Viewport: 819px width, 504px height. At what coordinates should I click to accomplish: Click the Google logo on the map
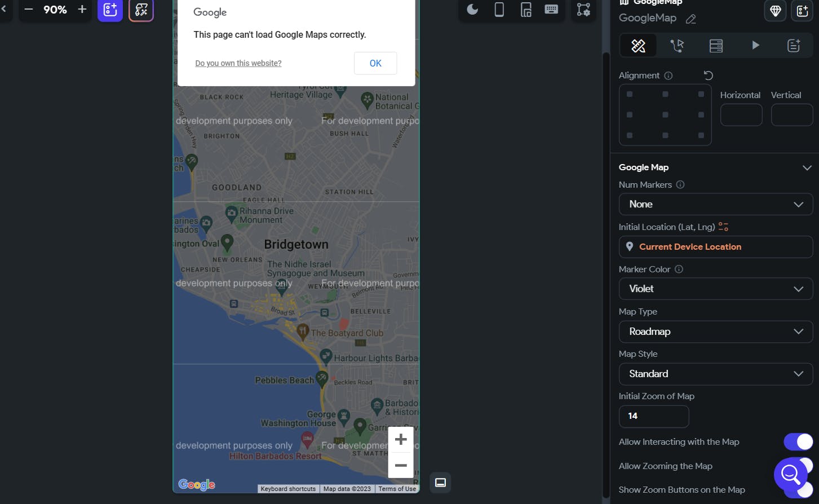[x=197, y=484]
